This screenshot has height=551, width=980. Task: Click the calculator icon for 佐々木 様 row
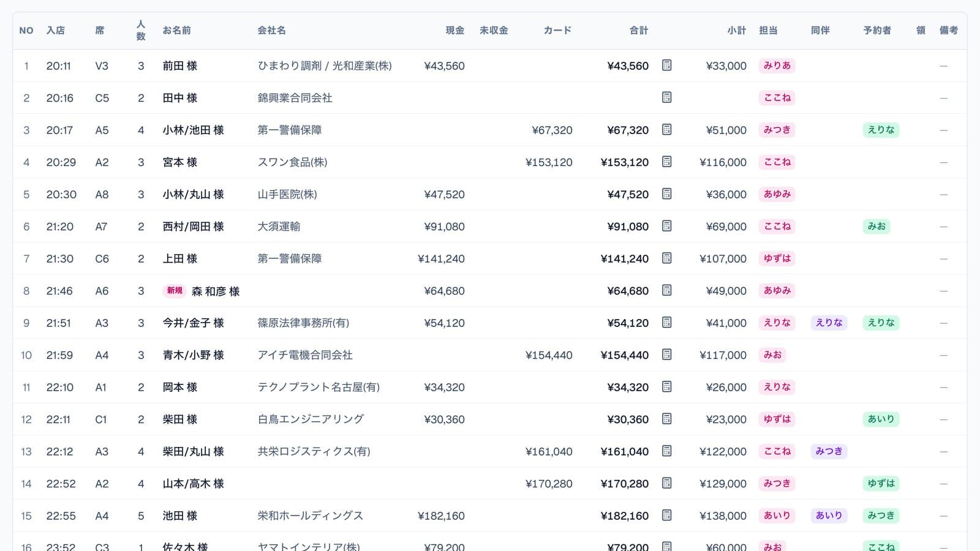click(667, 546)
